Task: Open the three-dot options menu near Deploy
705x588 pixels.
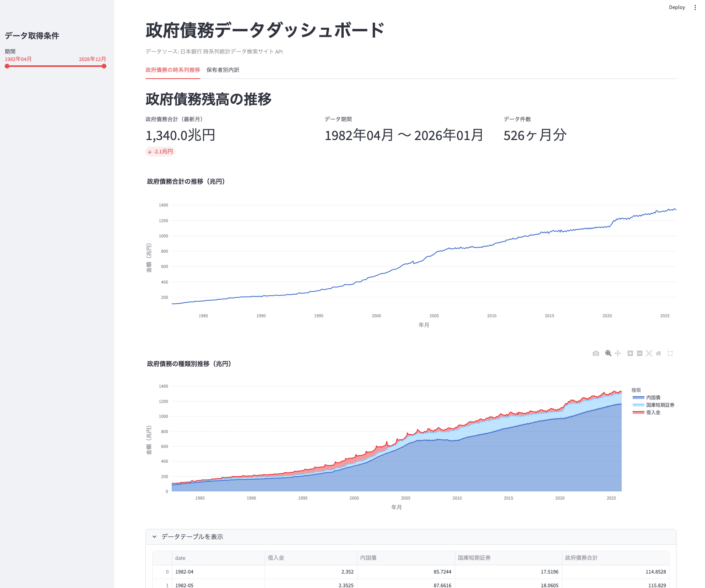Action: tap(695, 7)
